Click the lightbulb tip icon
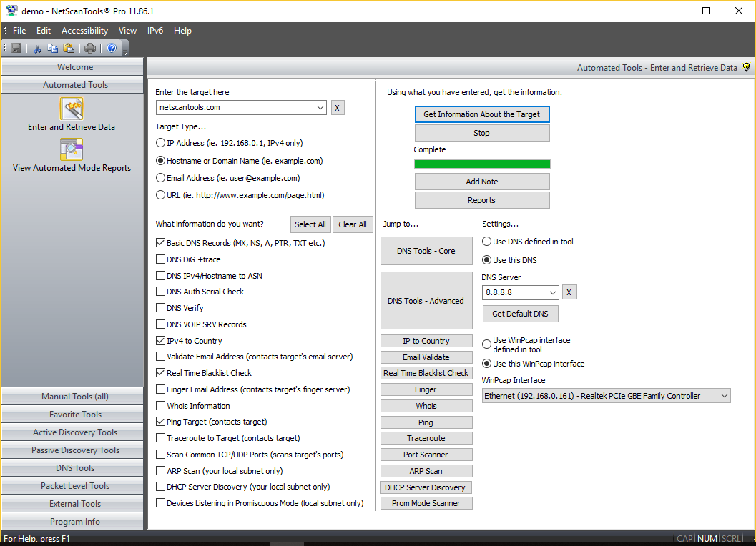 point(747,67)
